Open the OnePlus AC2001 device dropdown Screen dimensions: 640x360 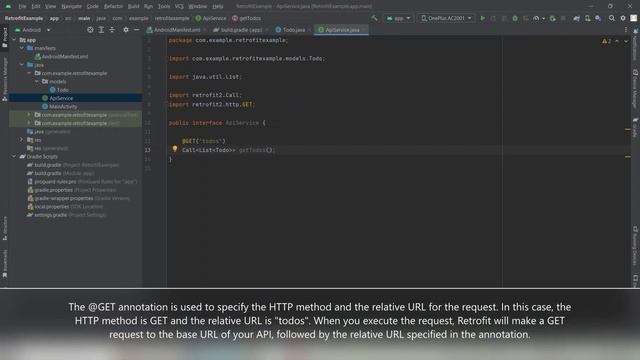tap(446, 18)
